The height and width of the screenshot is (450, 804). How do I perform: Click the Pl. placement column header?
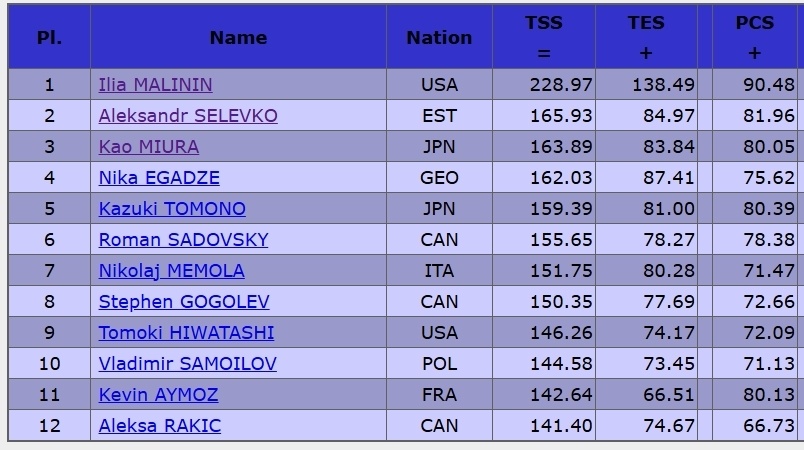click(49, 38)
